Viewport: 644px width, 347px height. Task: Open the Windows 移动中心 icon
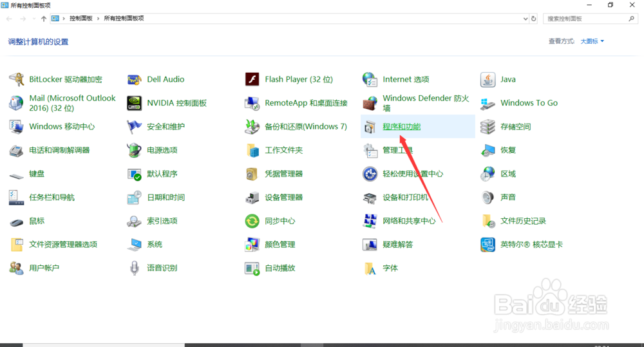coord(17,126)
